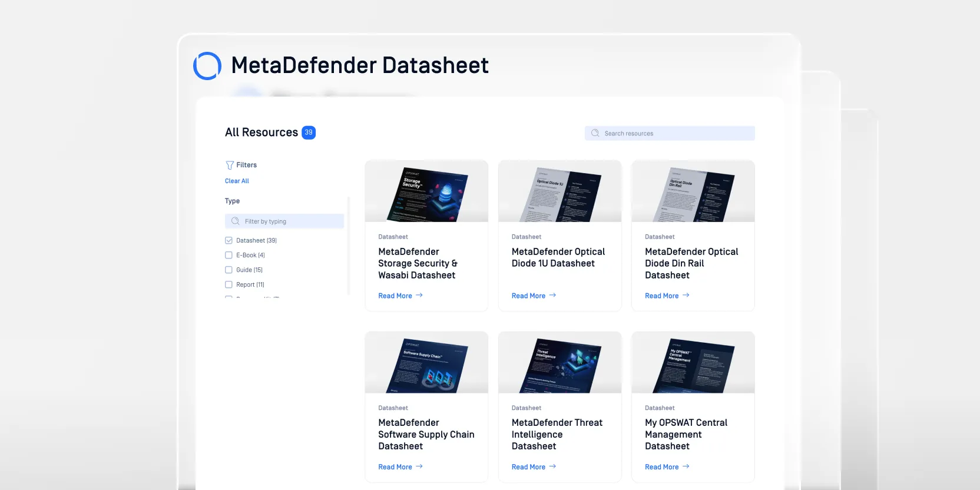980x490 pixels.
Task: Click the title MetaDefender Storage Security & Wasabi Datasheet
Action: coord(418,263)
